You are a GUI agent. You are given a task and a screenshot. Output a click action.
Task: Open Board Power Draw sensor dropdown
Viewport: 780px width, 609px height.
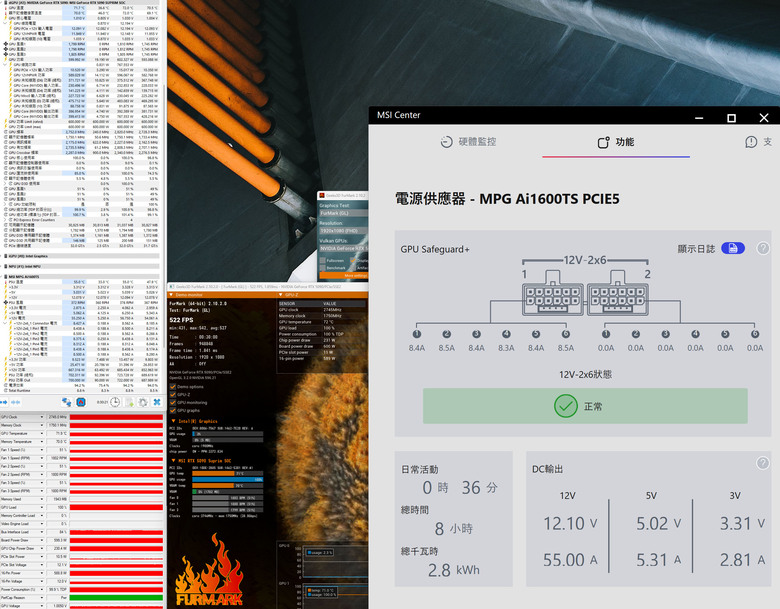[x=41, y=540]
